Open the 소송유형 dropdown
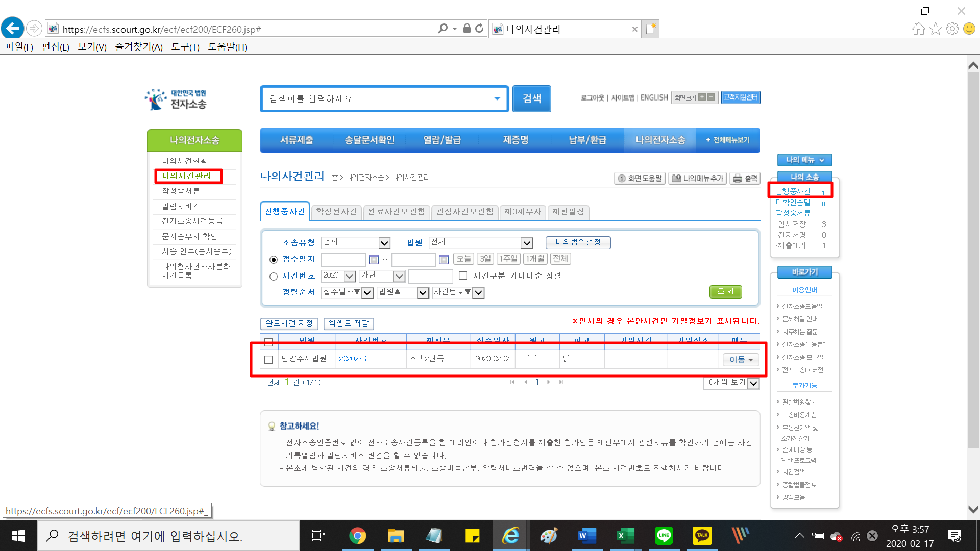 [384, 243]
